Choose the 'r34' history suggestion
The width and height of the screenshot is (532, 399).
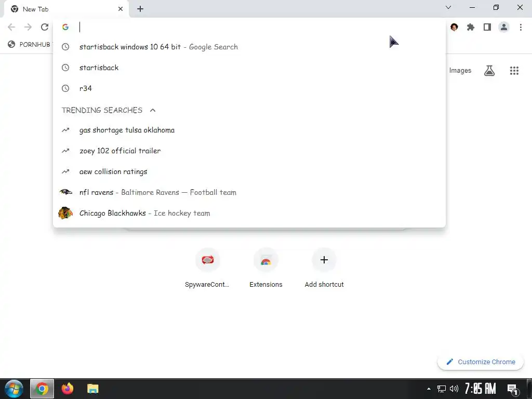tap(249, 88)
